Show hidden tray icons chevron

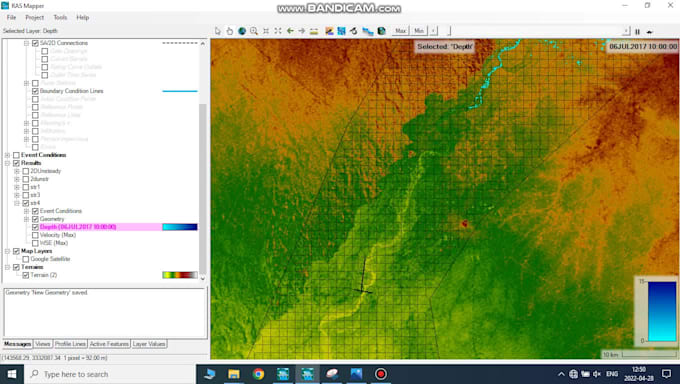(x=561, y=374)
